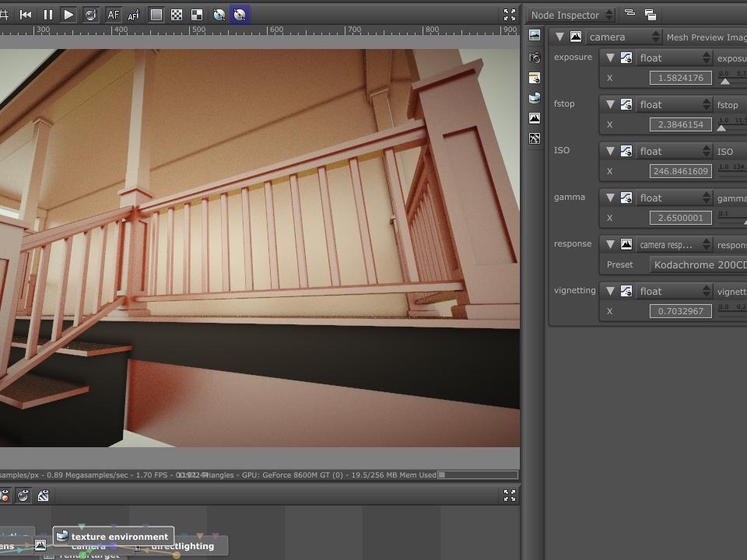Viewport: 747px width, 560px height.
Task: Click the response node image icon
Action: click(x=626, y=244)
